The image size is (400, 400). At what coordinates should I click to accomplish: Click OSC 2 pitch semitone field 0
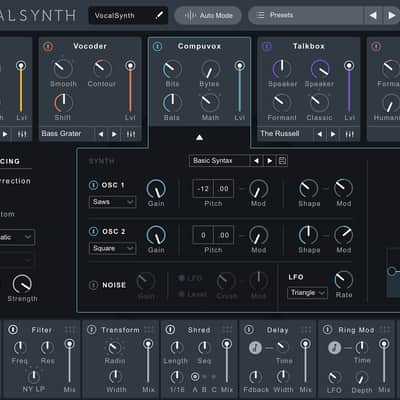click(203, 235)
